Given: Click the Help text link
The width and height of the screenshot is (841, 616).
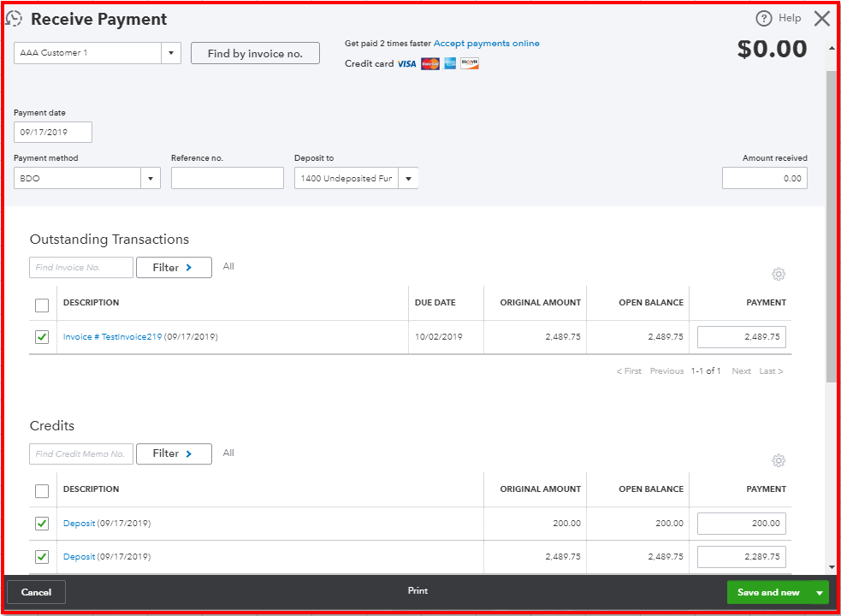Looking at the screenshot, I should (x=790, y=18).
